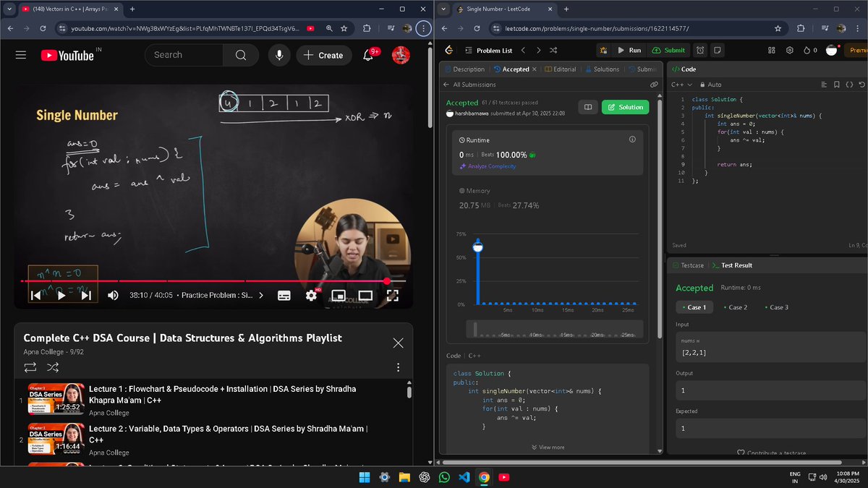Open the LeetCode layout grid icon
868x488 pixels.
point(771,51)
